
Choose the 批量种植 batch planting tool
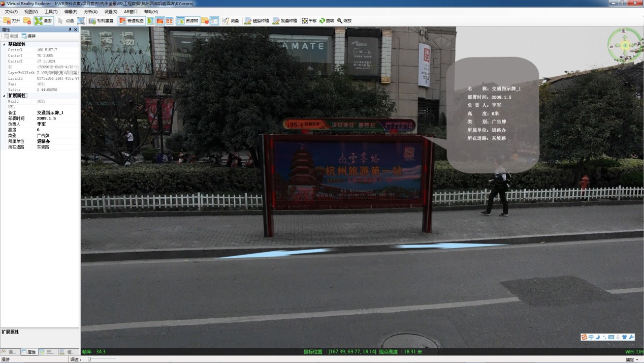pos(285,21)
